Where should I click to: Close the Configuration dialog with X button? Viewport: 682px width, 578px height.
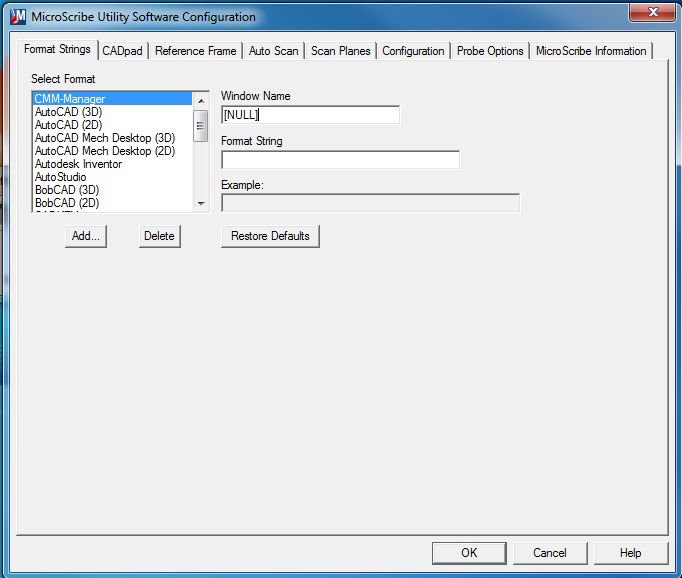(x=652, y=12)
